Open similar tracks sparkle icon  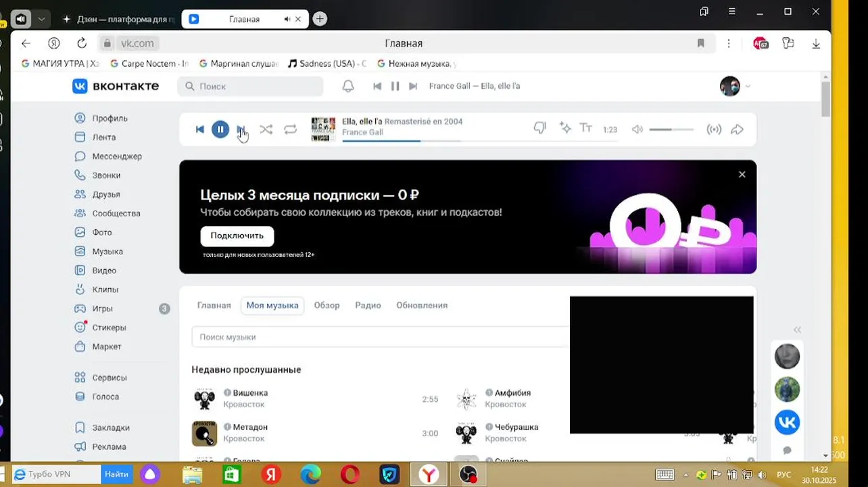565,128
